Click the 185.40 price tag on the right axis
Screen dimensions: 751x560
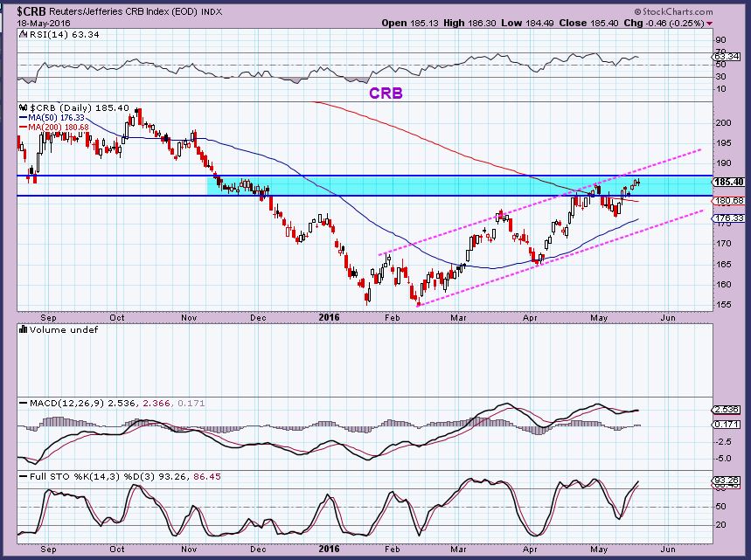(728, 182)
